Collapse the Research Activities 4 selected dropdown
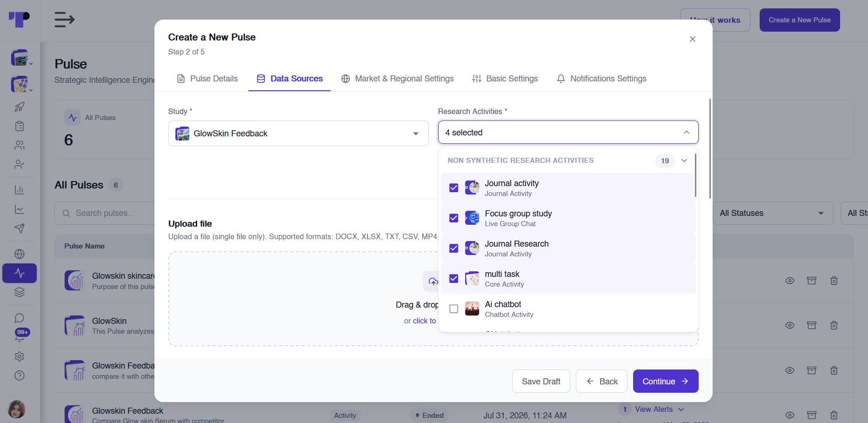The image size is (868, 423). point(568,133)
